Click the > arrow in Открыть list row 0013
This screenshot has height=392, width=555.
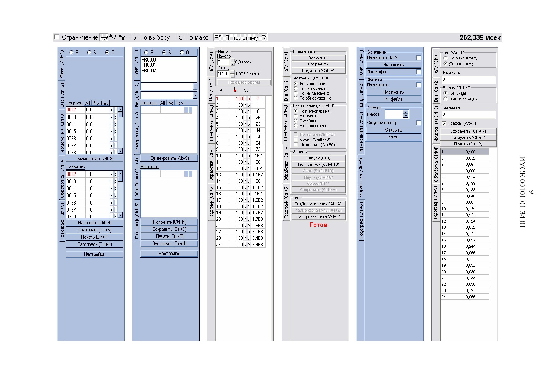click(115, 117)
